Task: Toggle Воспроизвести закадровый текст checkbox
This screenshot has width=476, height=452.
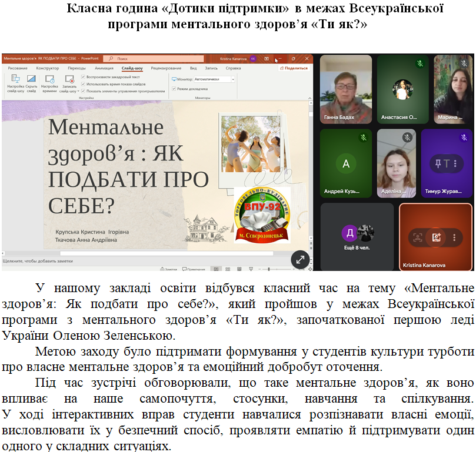Action: (84, 77)
